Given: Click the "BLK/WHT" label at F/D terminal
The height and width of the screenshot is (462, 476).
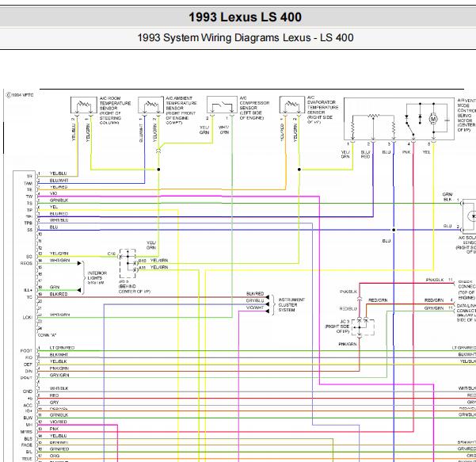Looking at the screenshot, I should (x=59, y=355).
